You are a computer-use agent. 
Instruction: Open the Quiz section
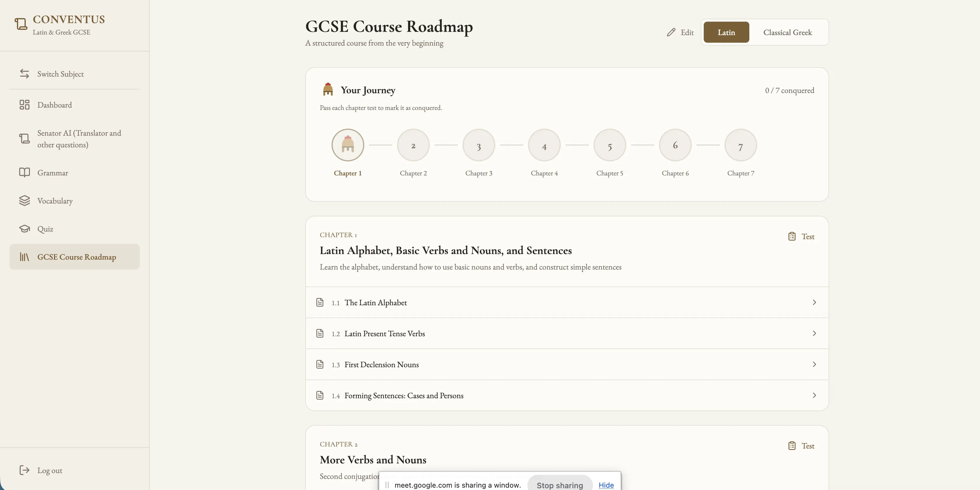[75, 229]
